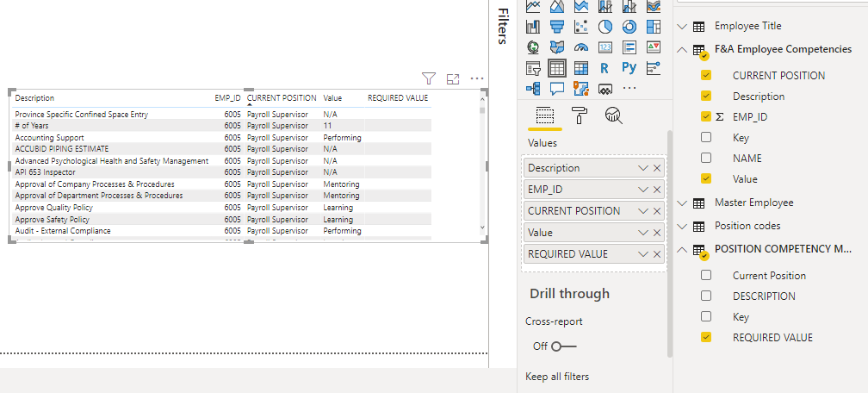This screenshot has height=393, width=868.
Task: Remove Value field from Values well
Action: (657, 233)
